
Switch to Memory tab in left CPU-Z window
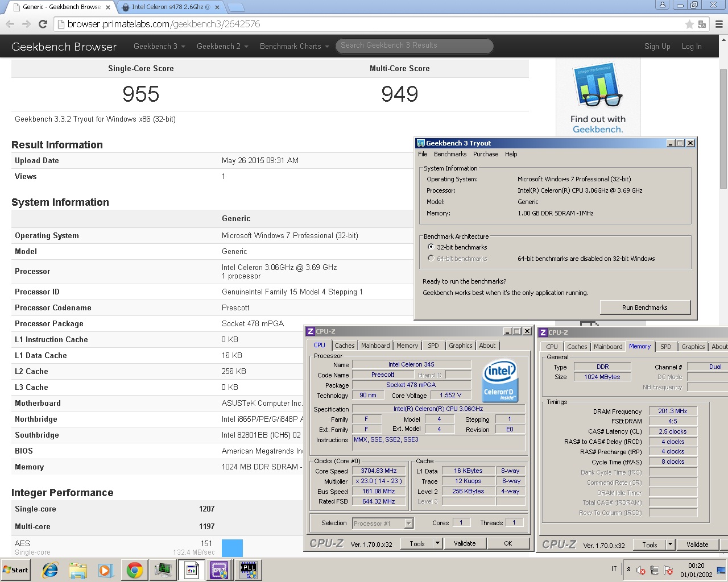click(x=407, y=346)
